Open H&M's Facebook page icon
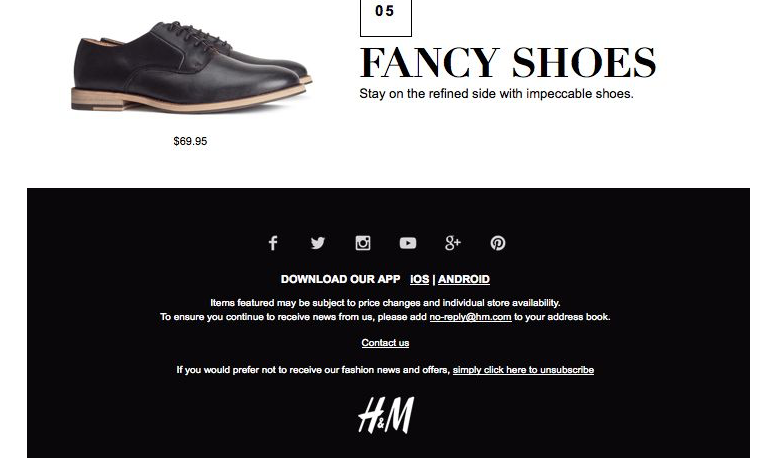Viewport: 778px width, 458px height. pos(272,243)
